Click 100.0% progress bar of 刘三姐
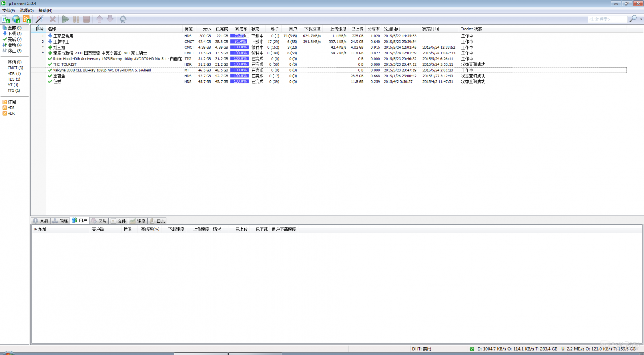Image resolution: width=644 pixels, height=355 pixels. 239,47
